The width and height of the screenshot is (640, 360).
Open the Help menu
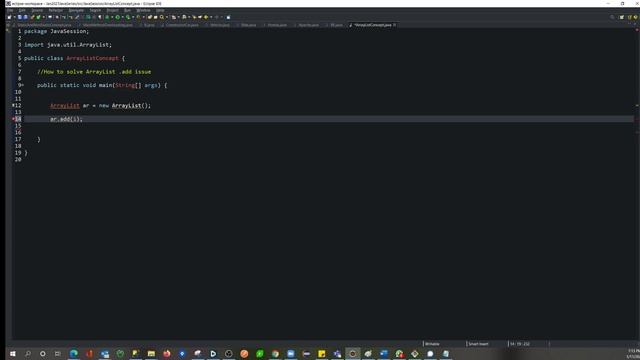tap(160, 10)
